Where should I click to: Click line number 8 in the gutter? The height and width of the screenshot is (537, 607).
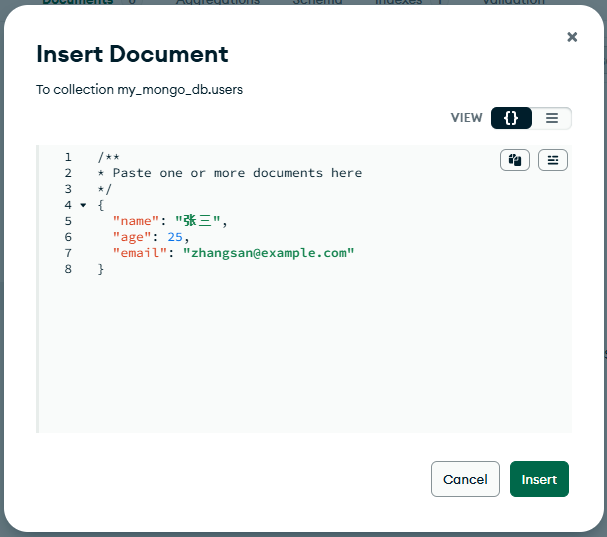[68, 269]
